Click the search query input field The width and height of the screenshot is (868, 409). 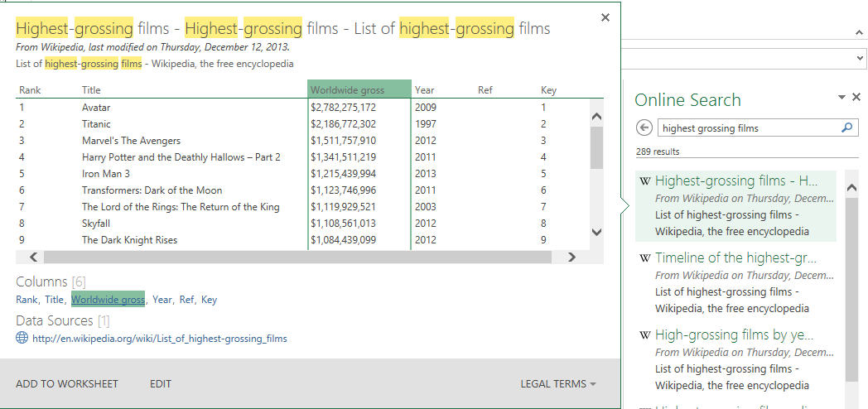tap(747, 128)
